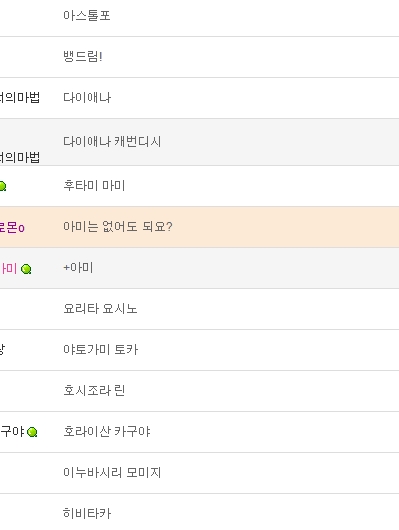The image size is (399, 530).
Task: Open the comment 아스톨포
Action: click(x=87, y=16)
